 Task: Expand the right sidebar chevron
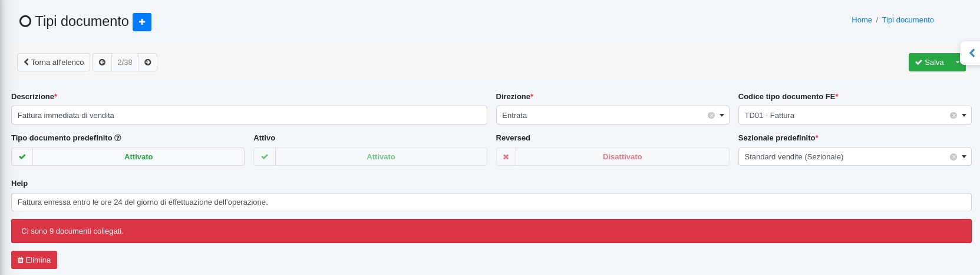coord(972,53)
